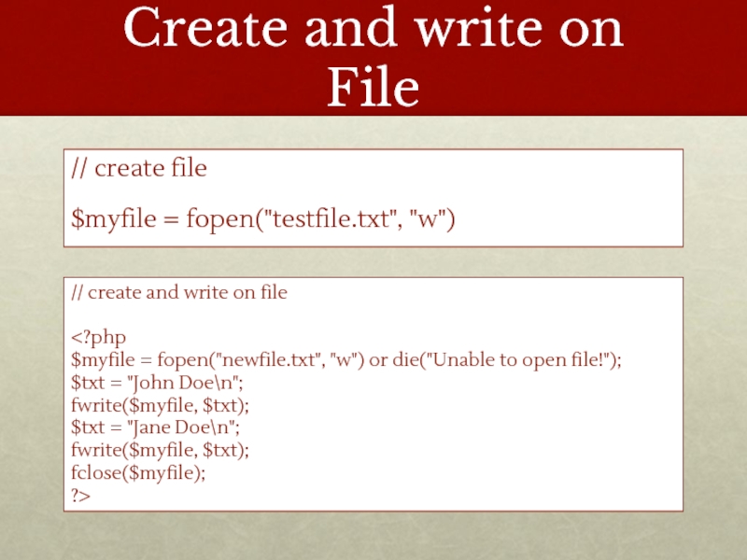
Task: Click the textured beige slide background below code
Action: [373, 537]
